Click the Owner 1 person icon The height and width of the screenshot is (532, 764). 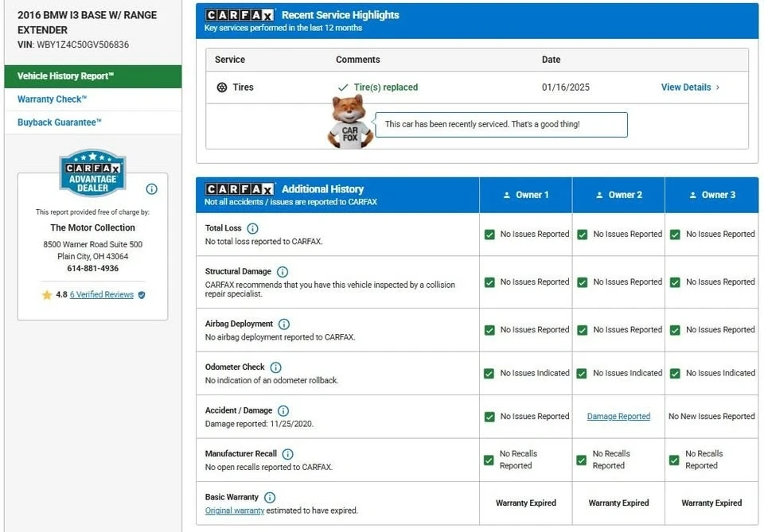coord(507,195)
